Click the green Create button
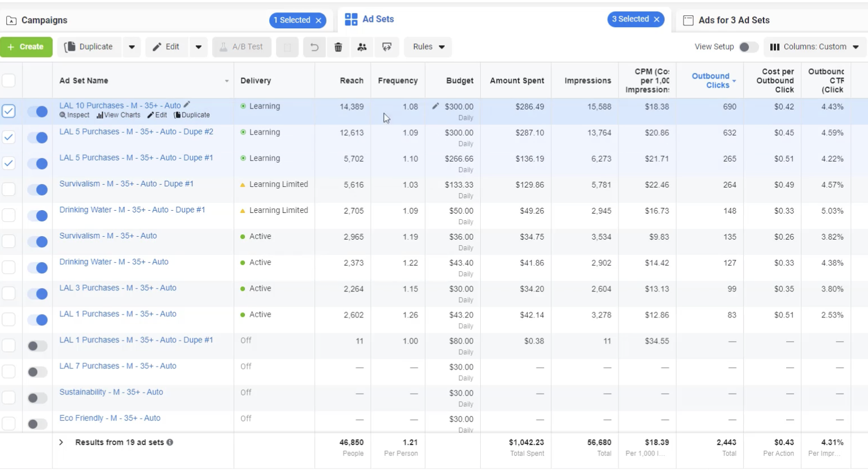The width and height of the screenshot is (868, 470). (x=26, y=47)
